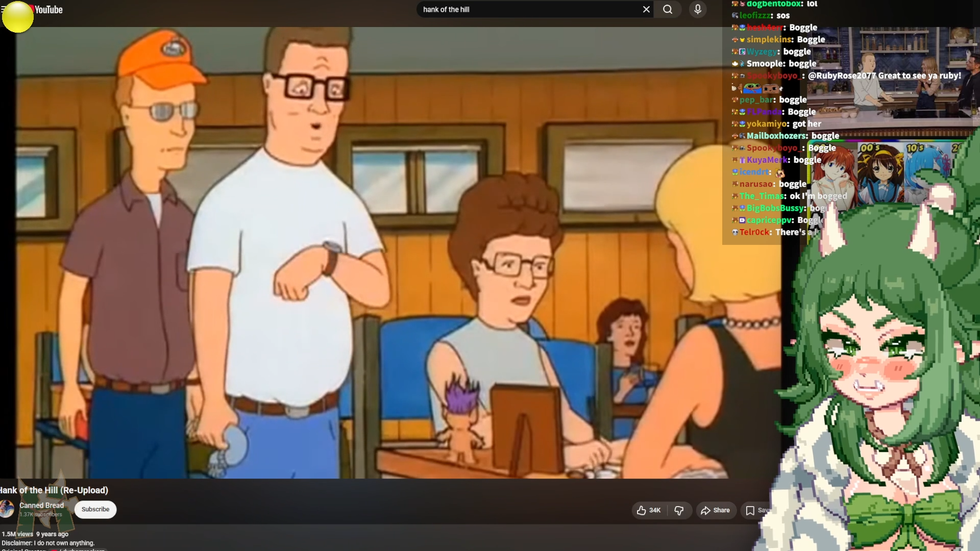Open the Canned Bread channel avatar
Screen dimensions: 980x551
click(7, 509)
